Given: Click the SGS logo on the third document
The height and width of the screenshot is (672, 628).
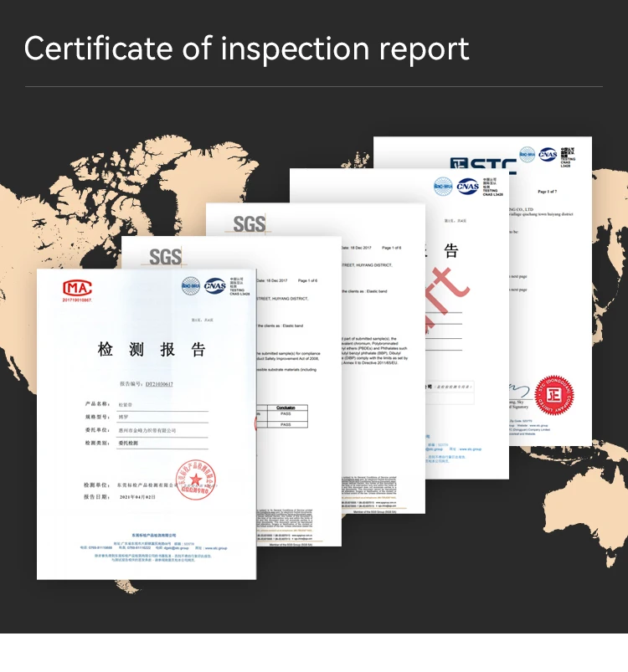Looking at the screenshot, I should 249,223.
